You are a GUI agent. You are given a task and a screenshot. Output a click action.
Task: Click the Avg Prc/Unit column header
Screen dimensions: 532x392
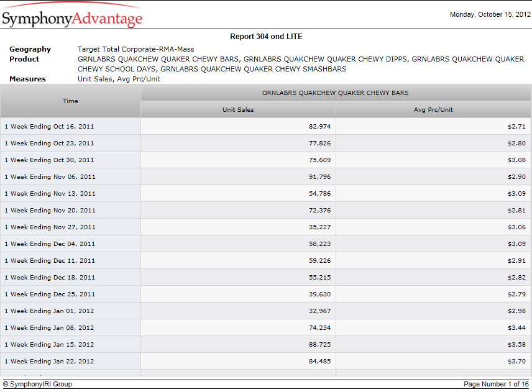click(x=434, y=109)
